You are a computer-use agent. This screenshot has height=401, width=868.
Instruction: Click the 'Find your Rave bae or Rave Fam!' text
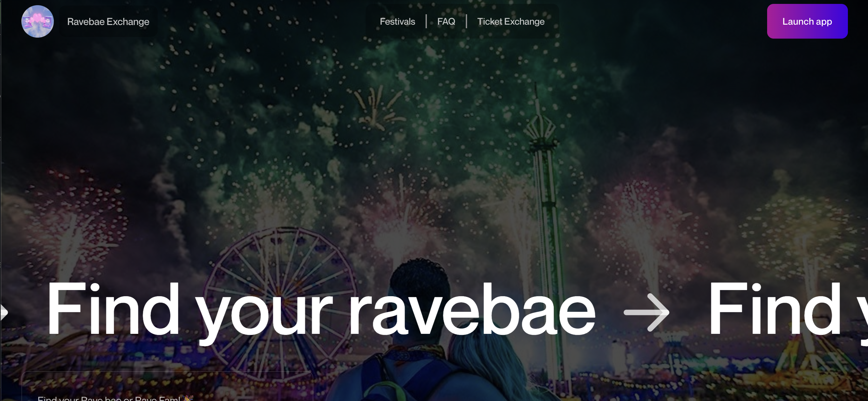pos(109,398)
